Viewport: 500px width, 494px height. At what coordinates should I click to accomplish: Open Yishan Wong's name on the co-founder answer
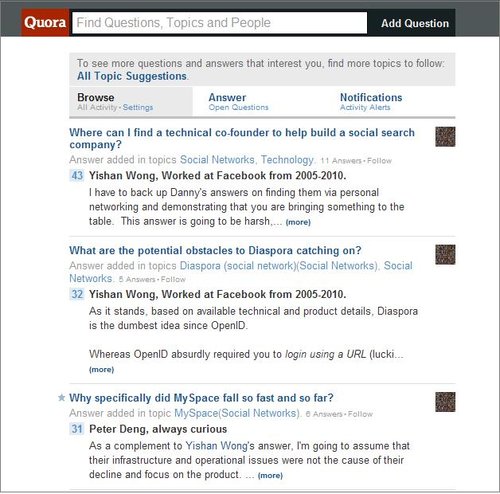[123, 176]
